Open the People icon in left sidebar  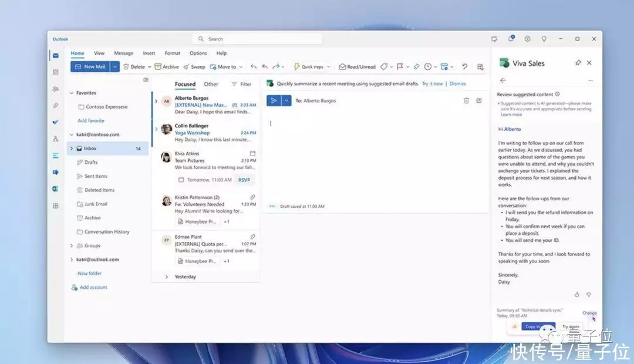(56, 89)
